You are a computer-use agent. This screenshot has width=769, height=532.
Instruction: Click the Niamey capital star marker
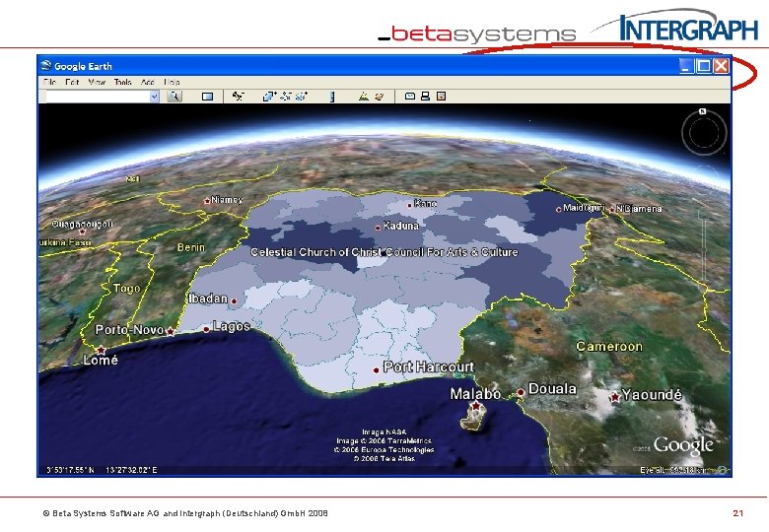pyautogui.click(x=207, y=200)
